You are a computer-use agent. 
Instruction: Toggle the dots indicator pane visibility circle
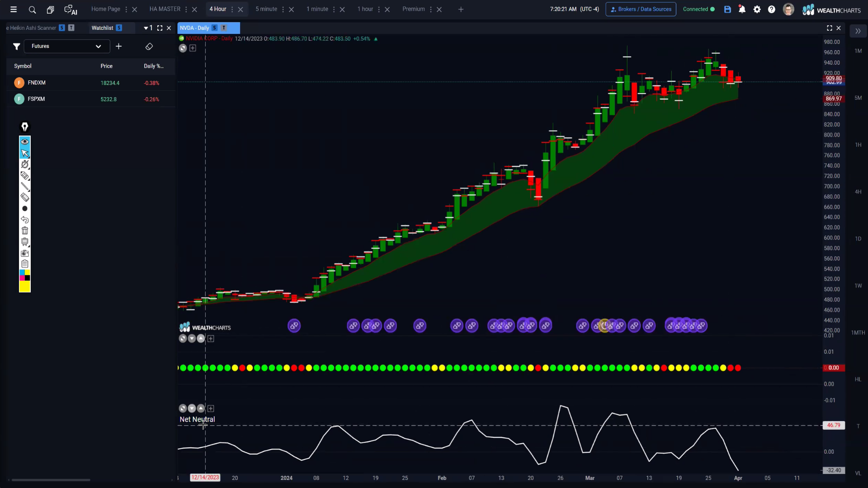point(183,338)
